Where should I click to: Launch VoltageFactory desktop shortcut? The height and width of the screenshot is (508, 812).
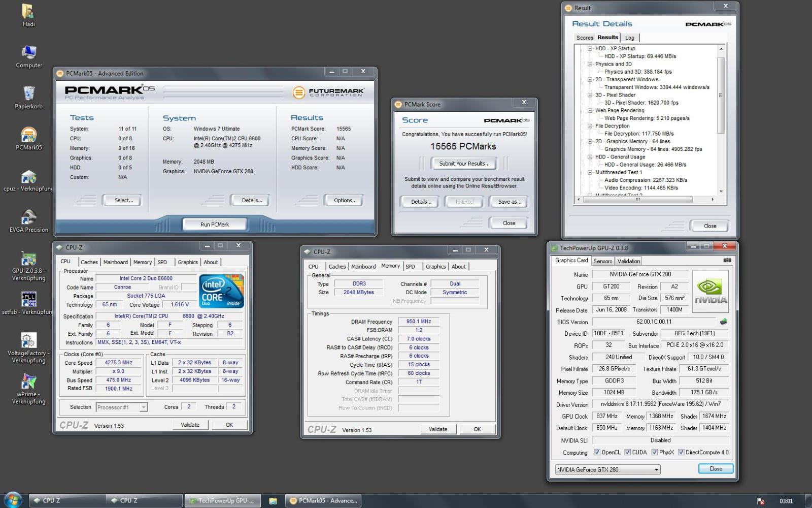point(29,348)
